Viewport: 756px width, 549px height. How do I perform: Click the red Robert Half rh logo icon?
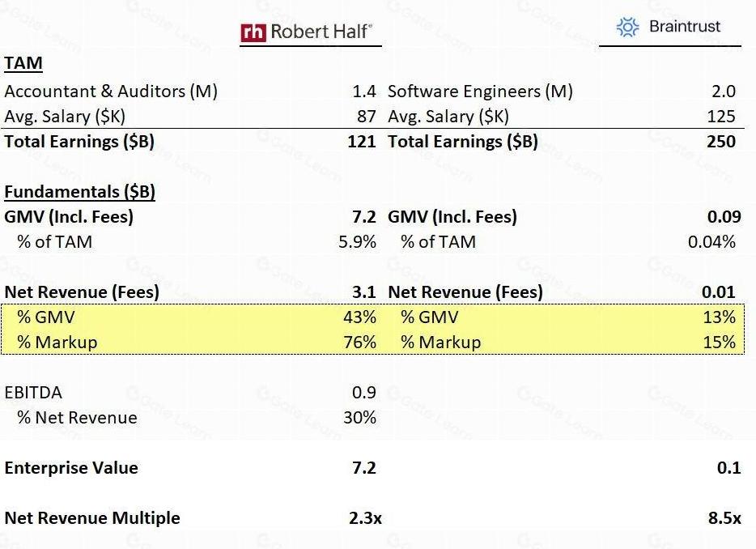coord(253,32)
